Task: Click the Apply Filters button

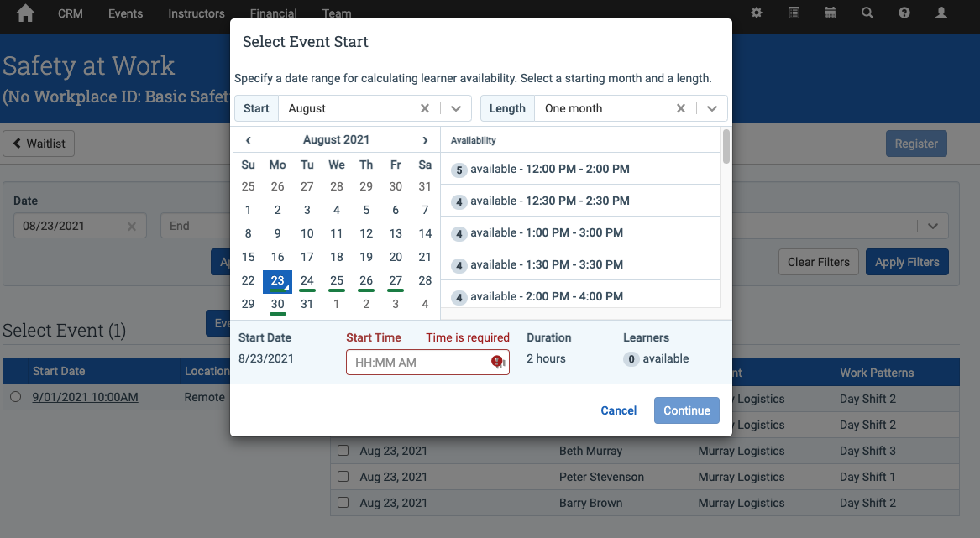Action: tap(907, 262)
